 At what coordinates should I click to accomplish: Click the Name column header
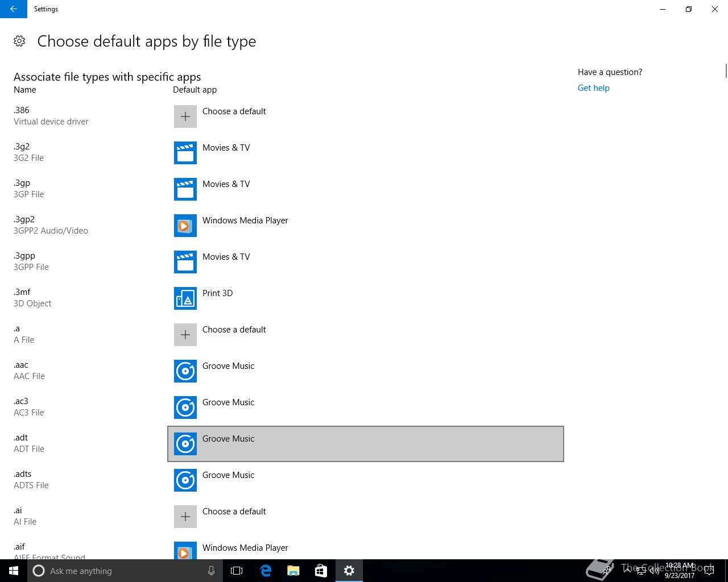tap(25, 90)
